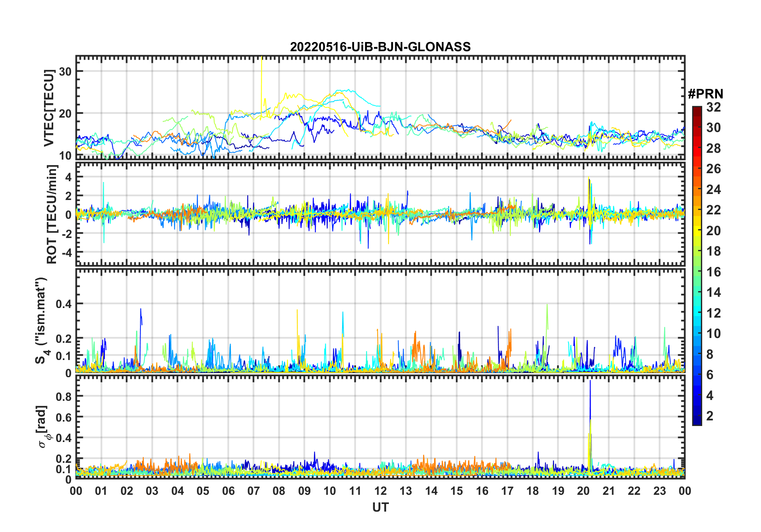This screenshot has width=761, height=532.
Task: Click inside the S4 scintillation plot panel
Action: pos(380,320)
